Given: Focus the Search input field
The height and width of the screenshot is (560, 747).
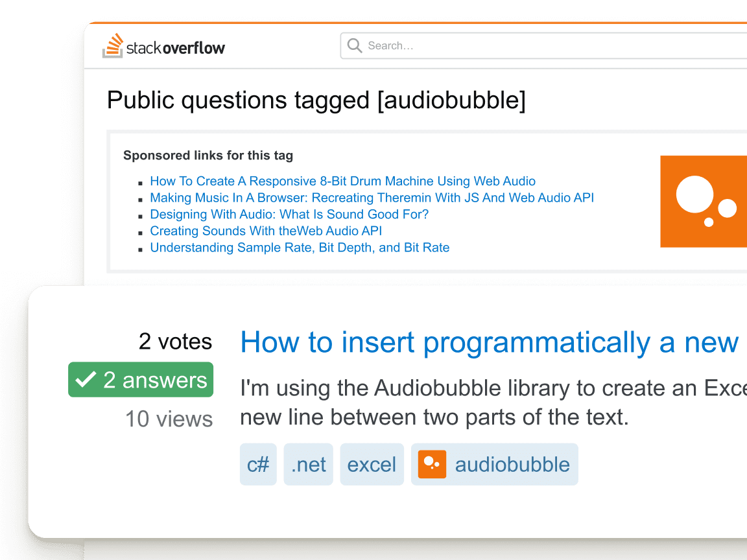Looking at the screenshot, I should [543, 46].
